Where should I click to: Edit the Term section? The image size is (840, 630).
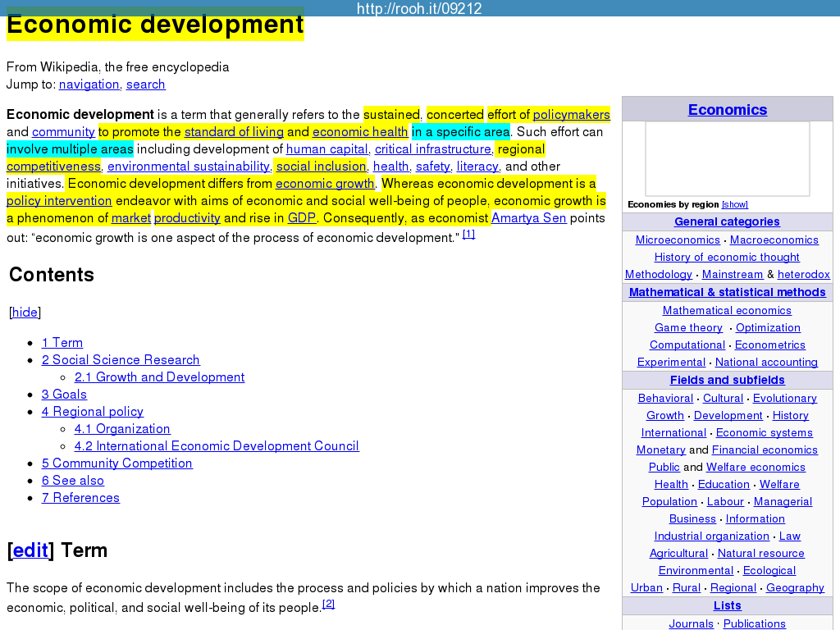(x=30, y=550)
